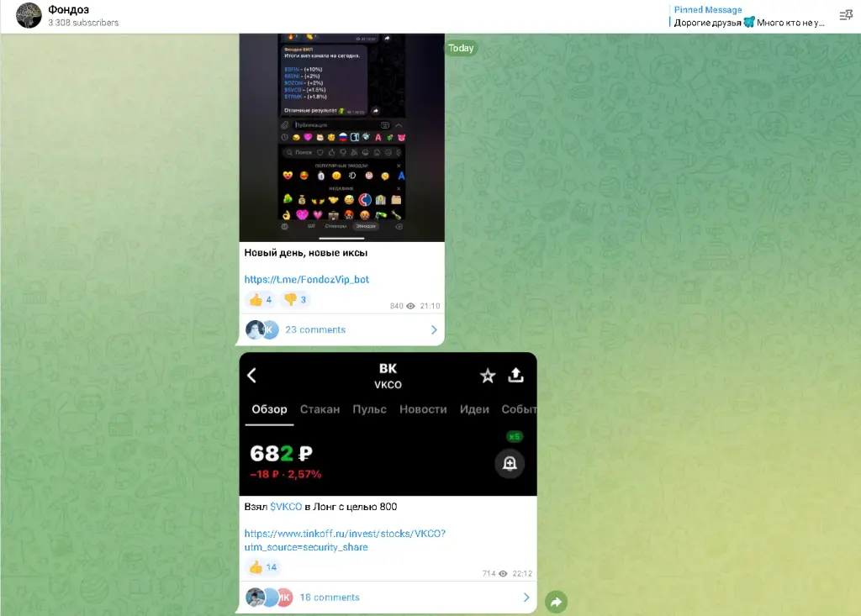Viewport: 861px width, 616px height.
Task: Click the Новый день, новые иксы caption
Action: click(306, 253)
